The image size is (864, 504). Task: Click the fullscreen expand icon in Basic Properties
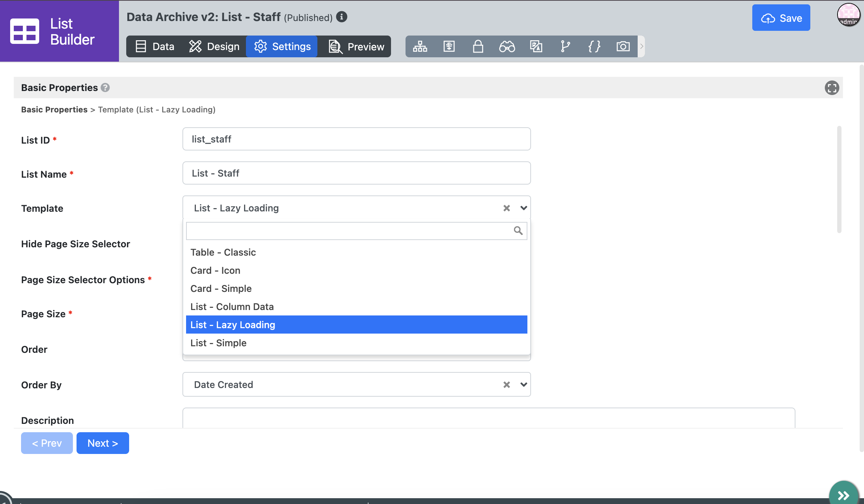[832, 88]
